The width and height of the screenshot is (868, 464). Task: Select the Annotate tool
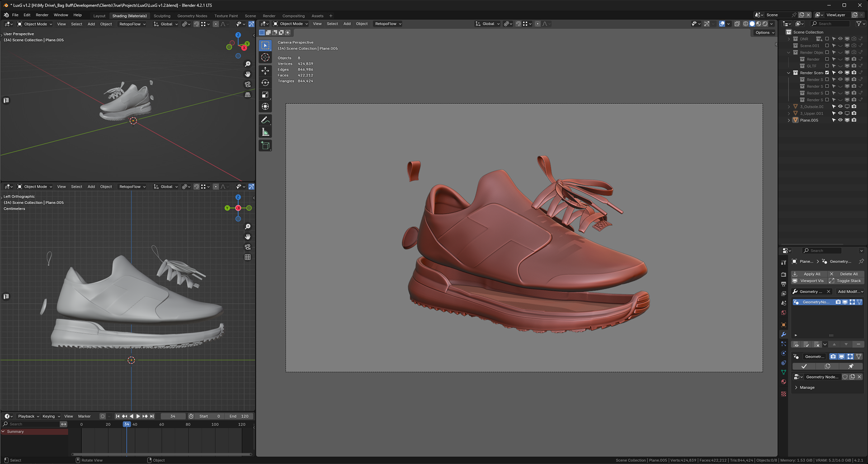[265, 120]
